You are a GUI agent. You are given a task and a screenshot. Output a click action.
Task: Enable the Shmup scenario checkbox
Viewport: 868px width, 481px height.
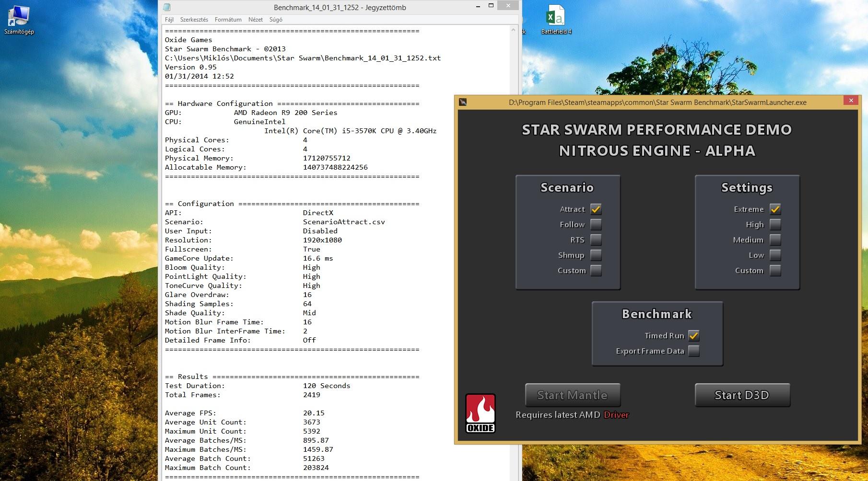(x=596, y=255)
